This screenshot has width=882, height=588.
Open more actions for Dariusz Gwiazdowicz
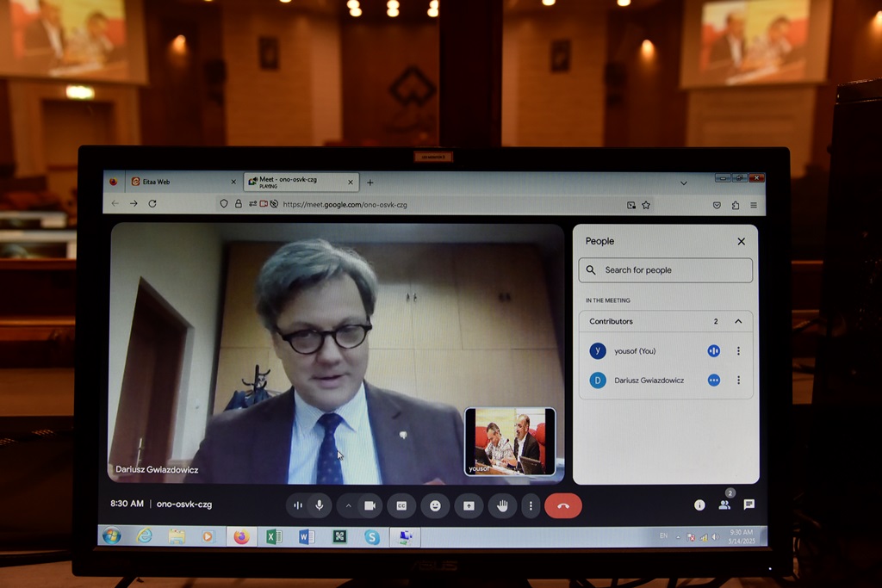(738, 380)
